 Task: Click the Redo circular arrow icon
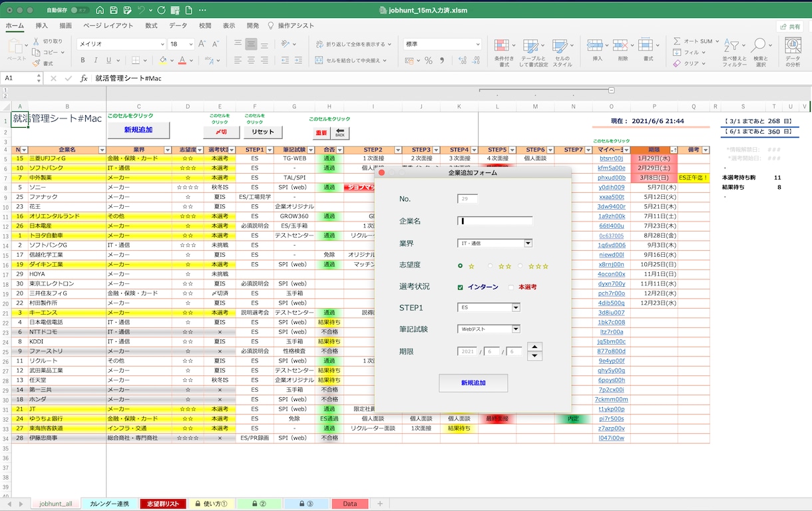[x=162, y=10]
